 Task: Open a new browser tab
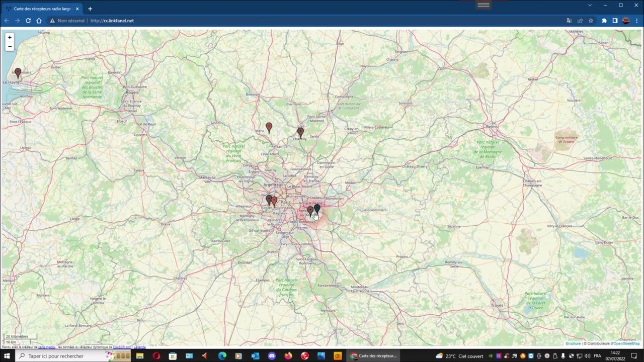[x=90, y=9]
